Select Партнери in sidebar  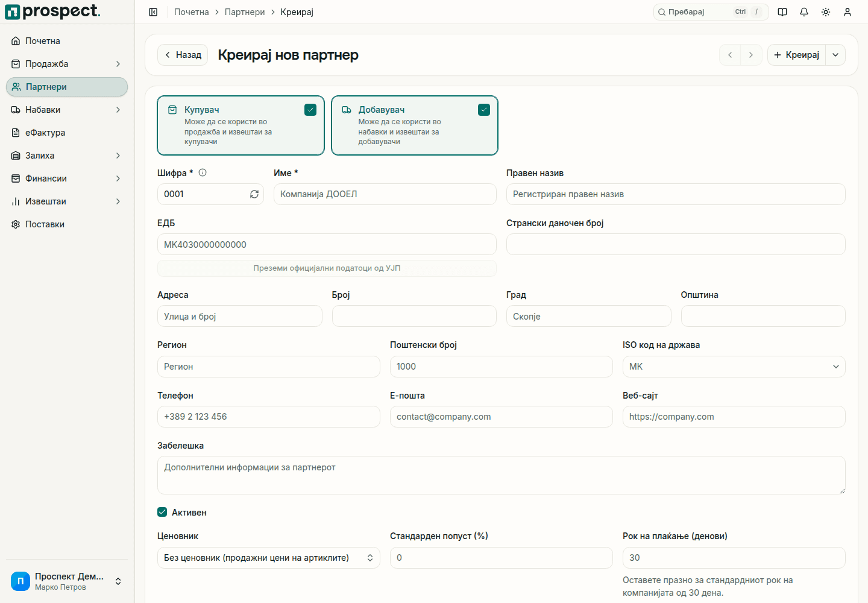click(x=67, y=87)
